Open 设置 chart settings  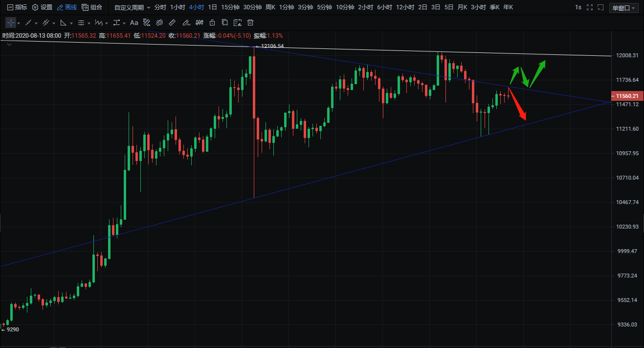pos(42,7)
